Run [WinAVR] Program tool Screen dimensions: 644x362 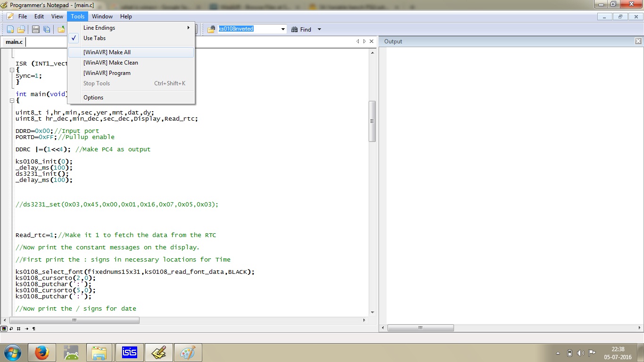[131, 73]
